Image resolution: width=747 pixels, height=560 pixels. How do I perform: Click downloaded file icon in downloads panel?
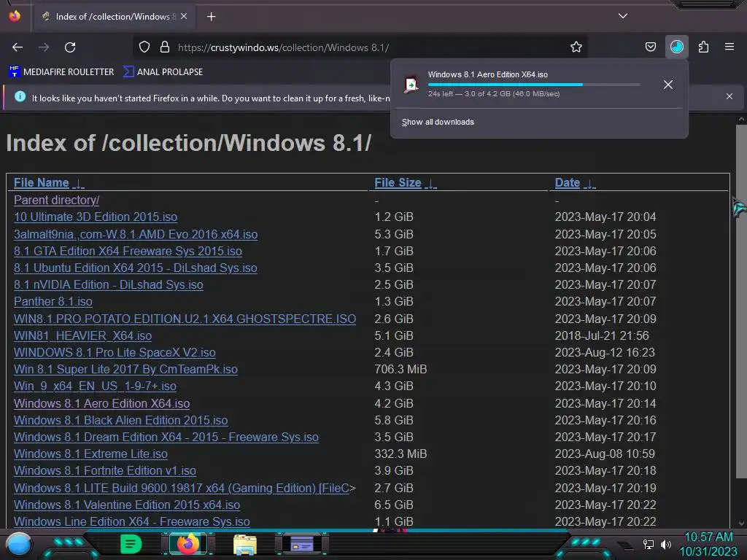click(411, 85)
